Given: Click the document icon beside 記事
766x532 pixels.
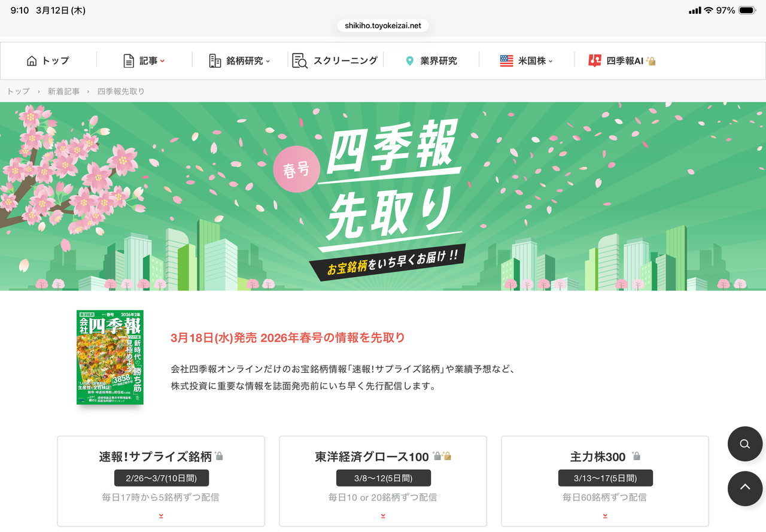Looking at the screenshot, I should [129, 60].
